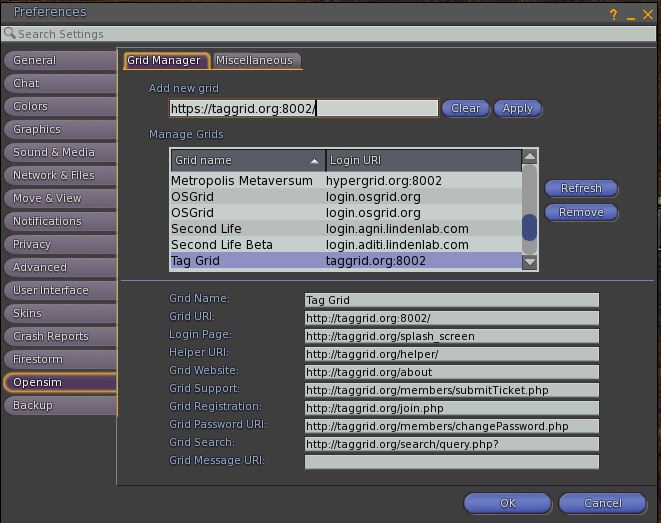Select the Opensim preferences tab

pos(60,382)
